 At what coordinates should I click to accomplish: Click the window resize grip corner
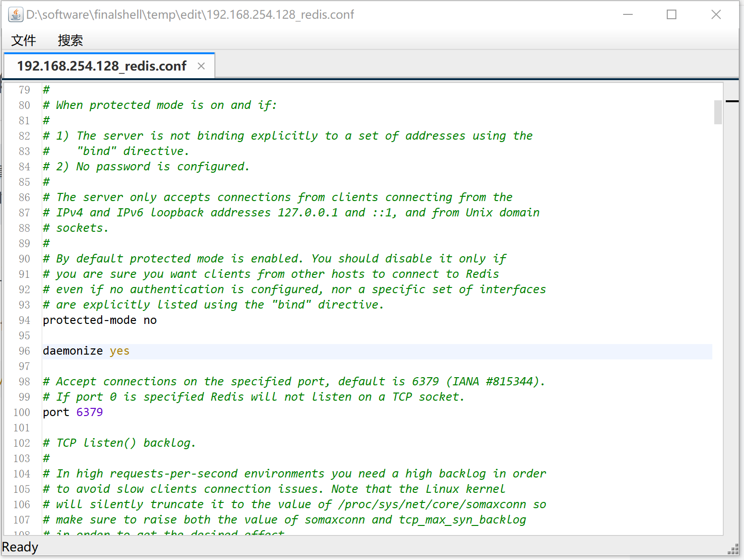point(733,550)
